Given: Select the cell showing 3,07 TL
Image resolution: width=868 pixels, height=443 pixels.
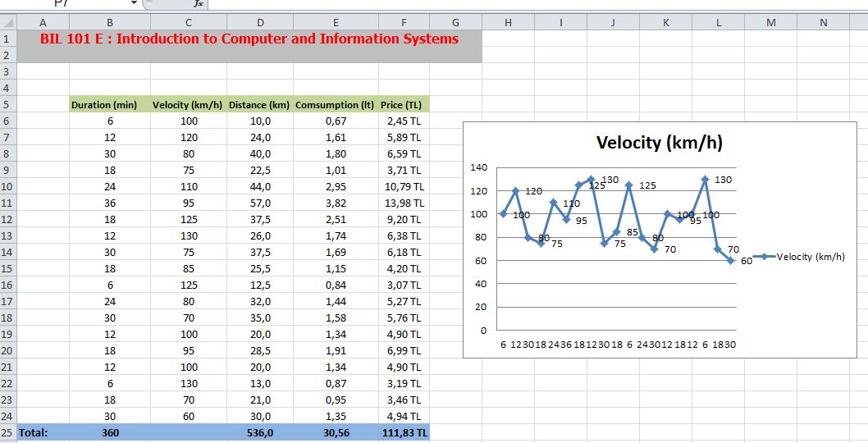Looking at the screenshot, I should coord(404,285).
